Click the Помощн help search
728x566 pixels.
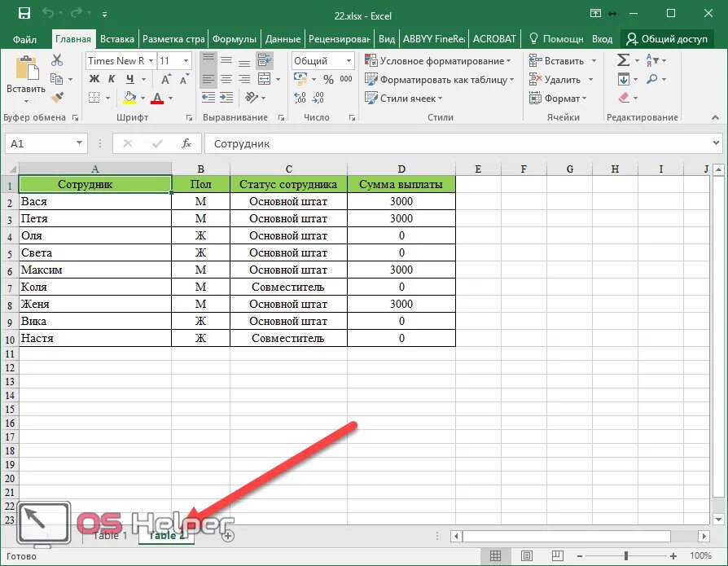click(556, 39)
